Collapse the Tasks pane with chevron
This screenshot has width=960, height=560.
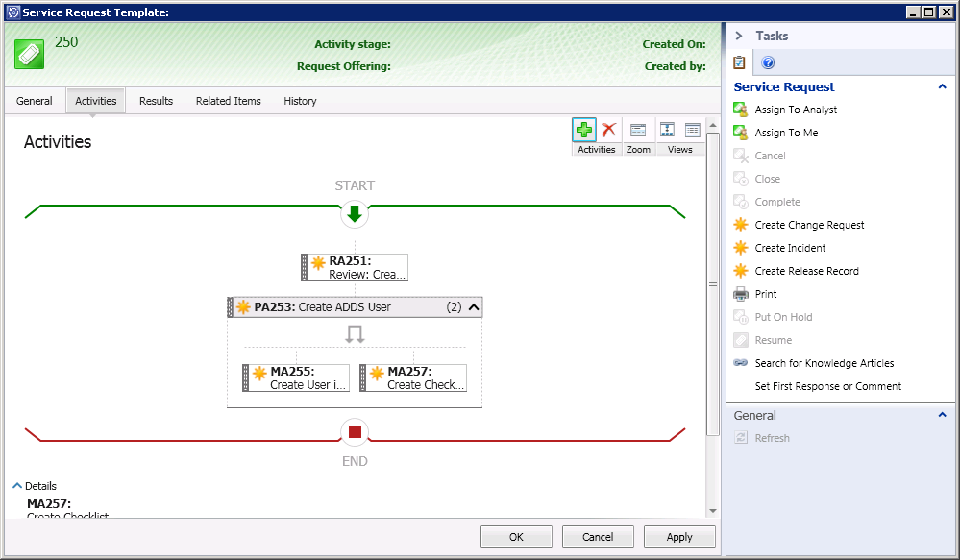click(739, 36)
